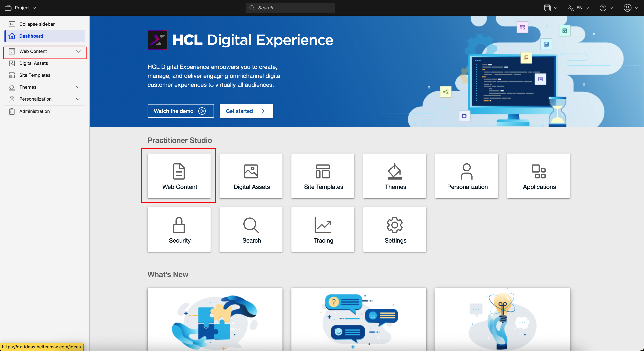Select Administration in the sidebar
The height and width of the screenshot is (351, 644).
point(34,111)
